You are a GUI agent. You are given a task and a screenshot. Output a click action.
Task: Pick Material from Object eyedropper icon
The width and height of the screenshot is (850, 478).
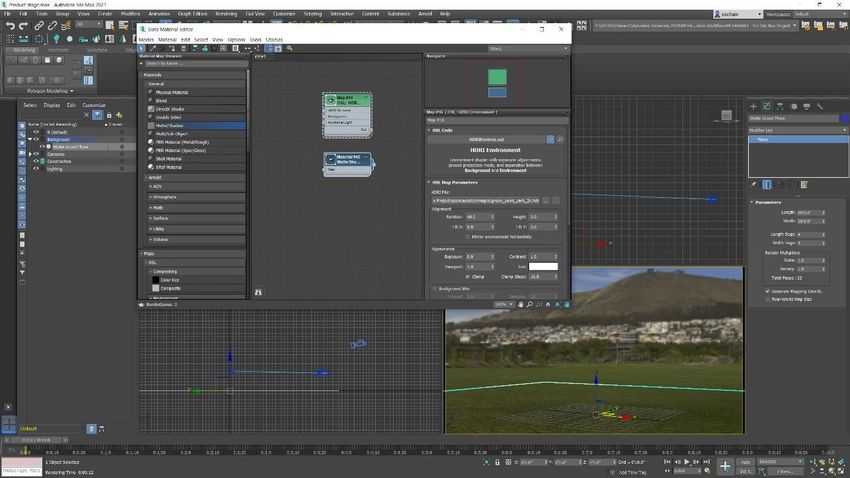(x=152, y=48)
